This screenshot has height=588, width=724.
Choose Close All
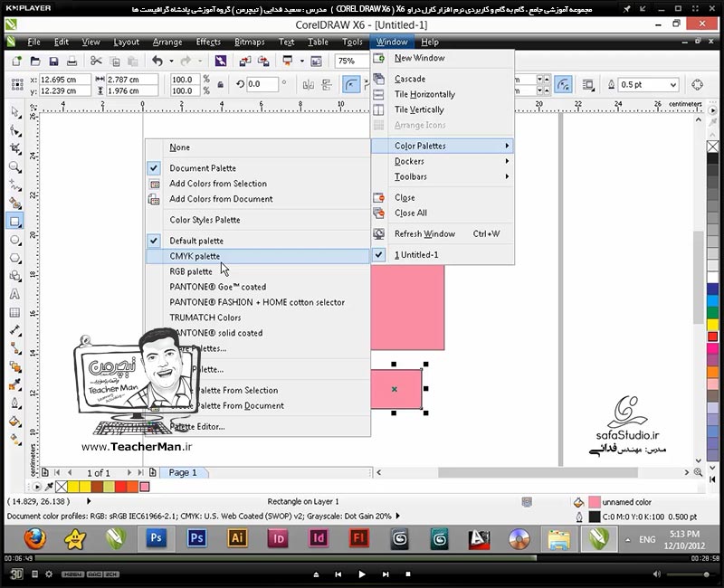click(443, 213)
